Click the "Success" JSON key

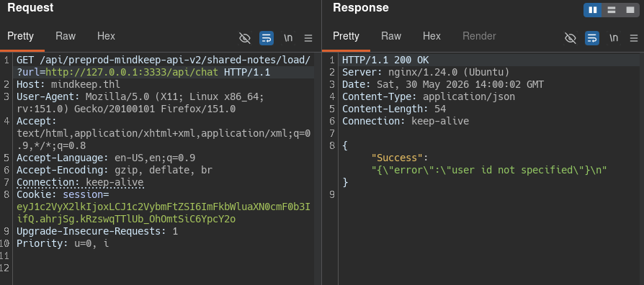(397, 158)
